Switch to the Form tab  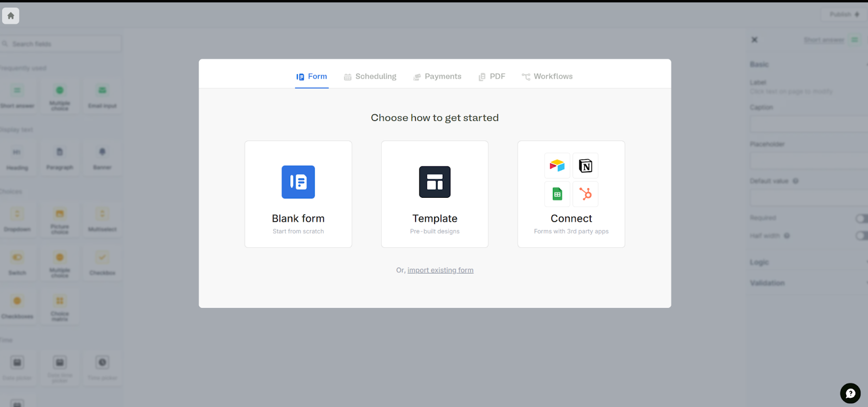(x=312, y=76)
